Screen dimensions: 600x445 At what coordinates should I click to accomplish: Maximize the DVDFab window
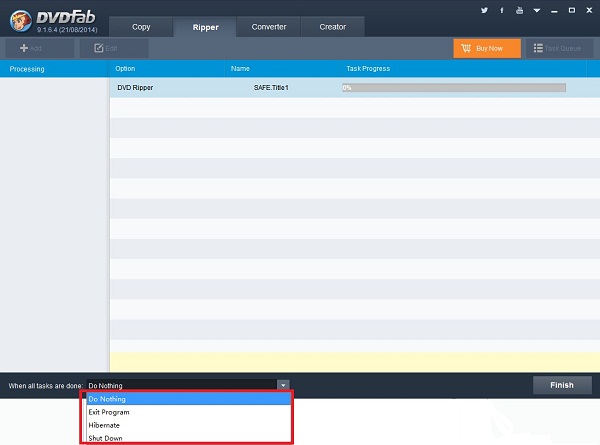click(x=572, y=10)
